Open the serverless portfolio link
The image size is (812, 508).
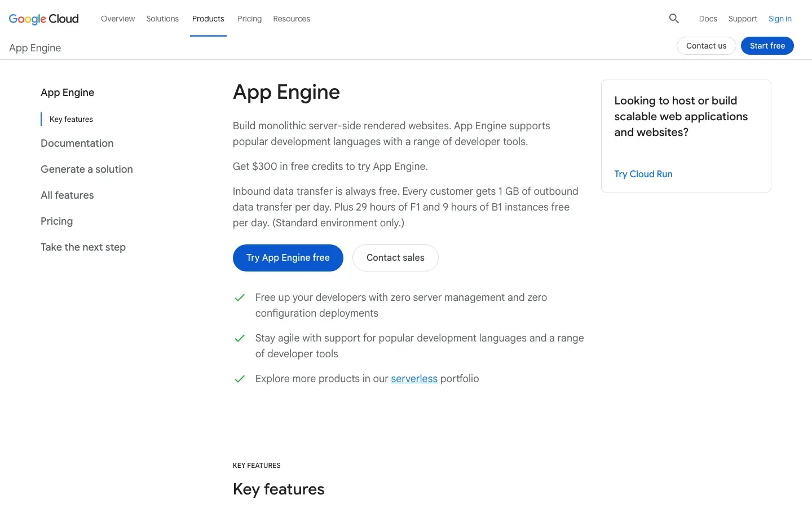[x=414, y=379]
